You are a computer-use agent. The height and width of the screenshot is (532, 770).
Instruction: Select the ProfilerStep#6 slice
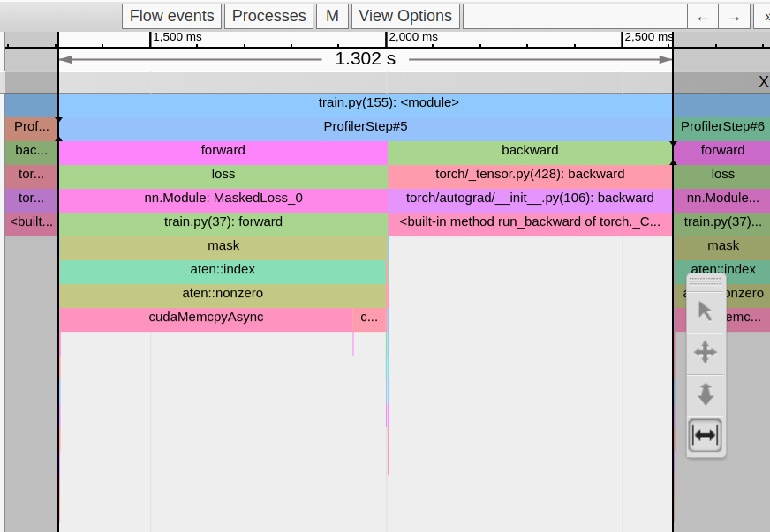coord(722,127)
